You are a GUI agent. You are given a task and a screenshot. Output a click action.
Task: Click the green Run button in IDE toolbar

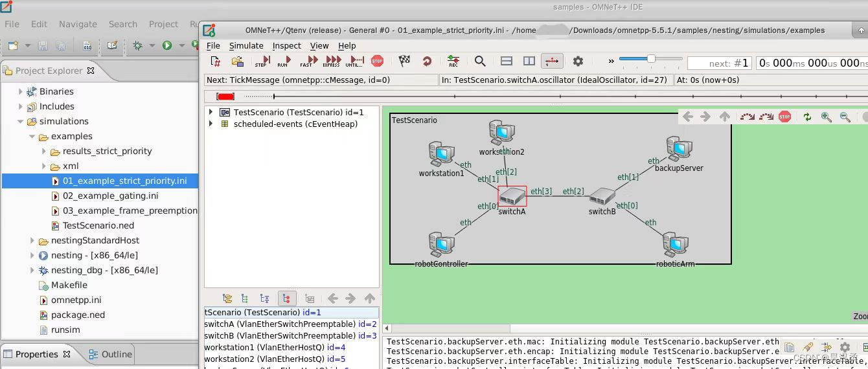pos(167,45)
